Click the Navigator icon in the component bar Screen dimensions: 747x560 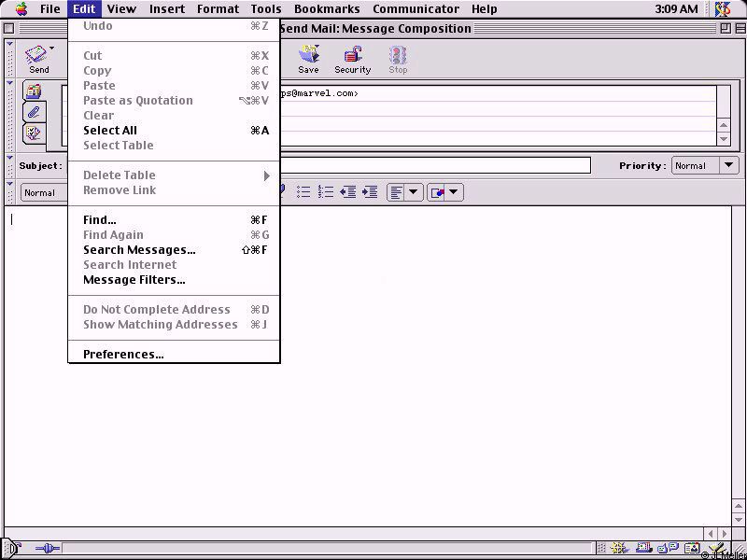pyautogui.click(x=619, y=548)
